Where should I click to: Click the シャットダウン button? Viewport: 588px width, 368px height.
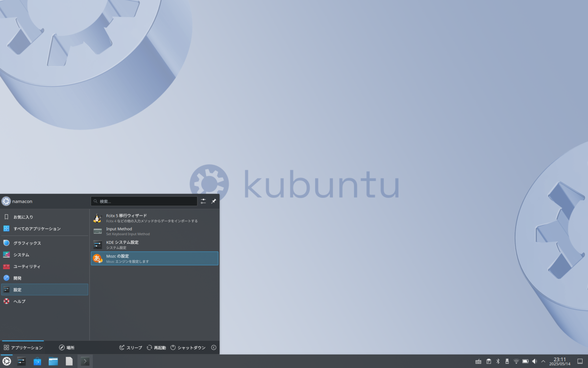(x=188, y=347)
